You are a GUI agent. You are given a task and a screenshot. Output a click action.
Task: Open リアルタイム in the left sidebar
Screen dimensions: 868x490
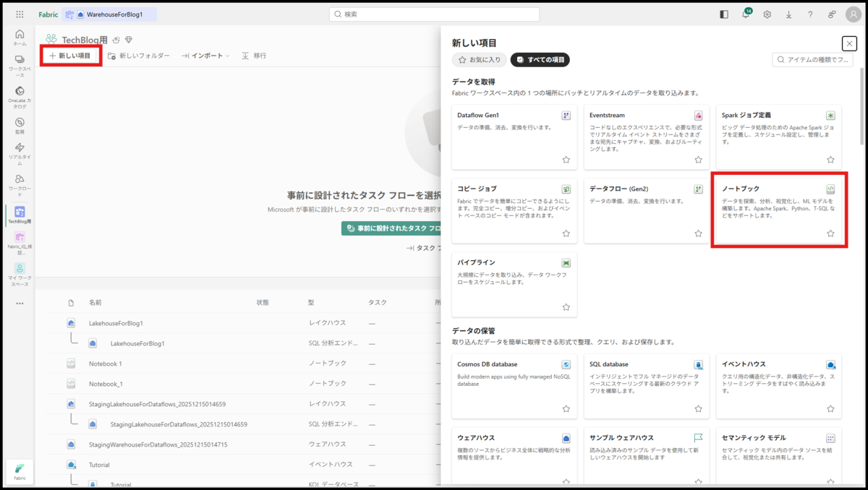(x=20, y=154)
